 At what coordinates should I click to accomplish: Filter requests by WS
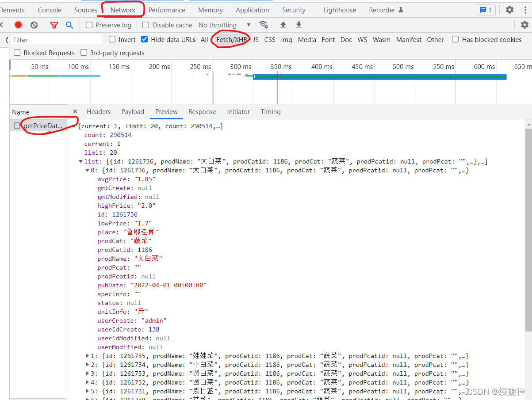[x=362, y=39]
